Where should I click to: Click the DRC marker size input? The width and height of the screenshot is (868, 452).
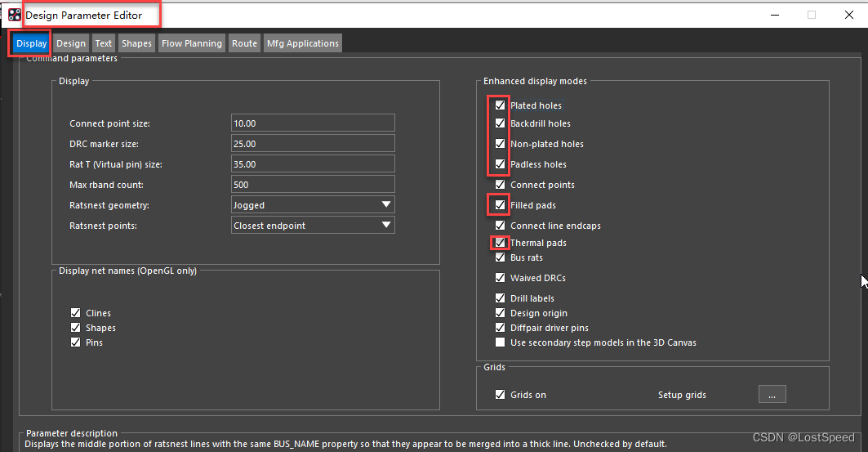click(313, 143)
